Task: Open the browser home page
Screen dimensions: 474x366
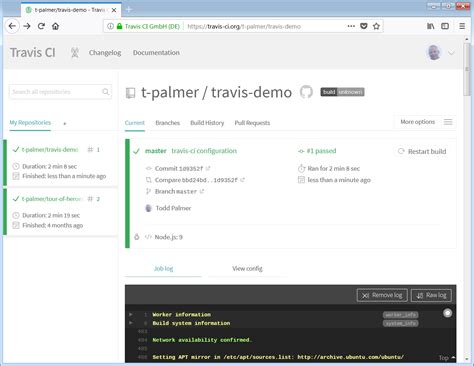Action: 56,26
